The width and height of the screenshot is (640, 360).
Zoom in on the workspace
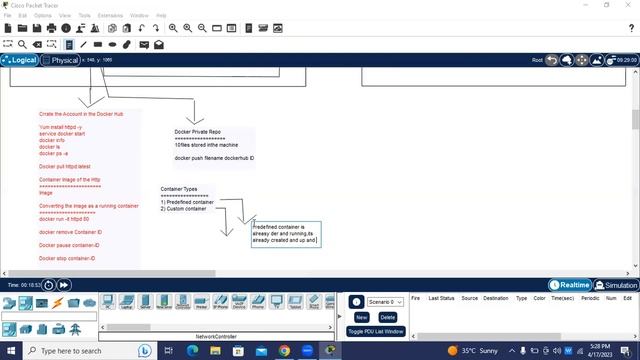[173, 28]
